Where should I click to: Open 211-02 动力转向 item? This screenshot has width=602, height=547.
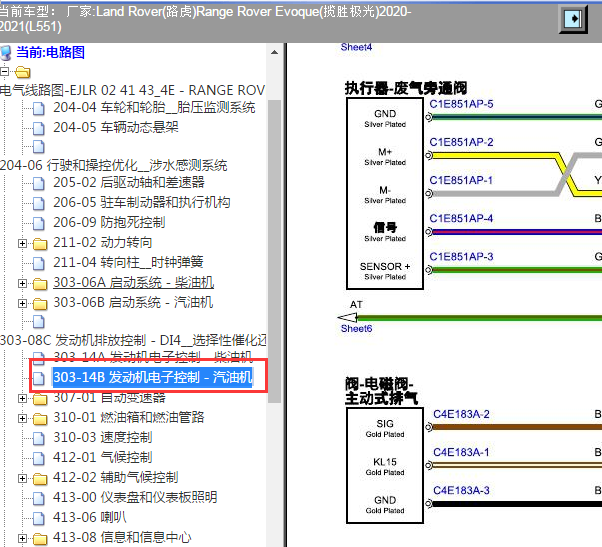tap(103, 243)
